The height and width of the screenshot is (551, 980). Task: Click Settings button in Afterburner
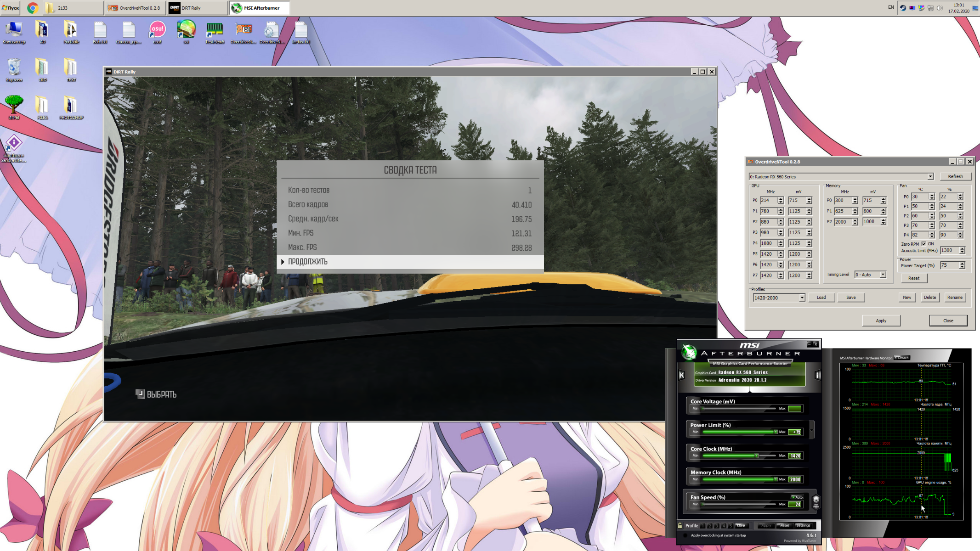pyautogui.click(x=803, y=525)
